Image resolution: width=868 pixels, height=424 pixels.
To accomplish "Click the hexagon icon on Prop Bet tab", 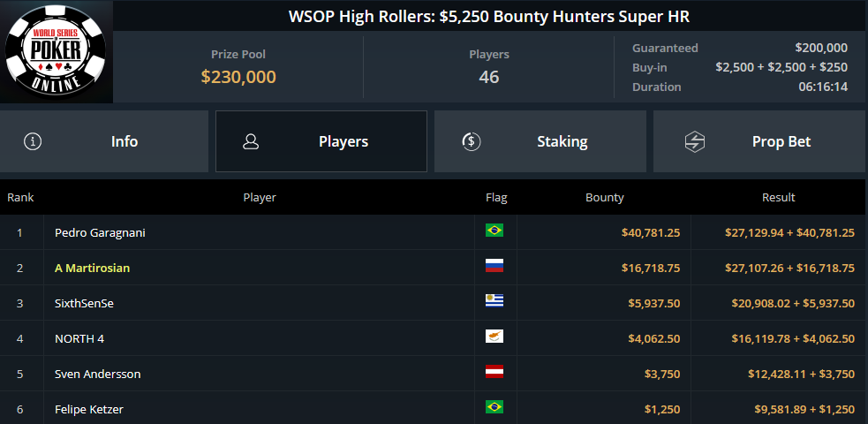I will pos(694,141).
